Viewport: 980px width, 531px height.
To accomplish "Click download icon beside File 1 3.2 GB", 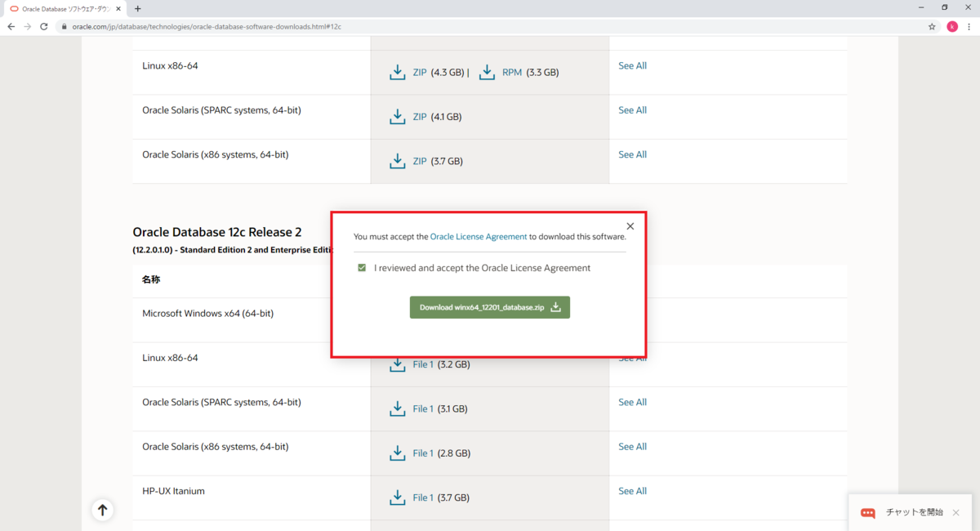I will coord(398,364).
